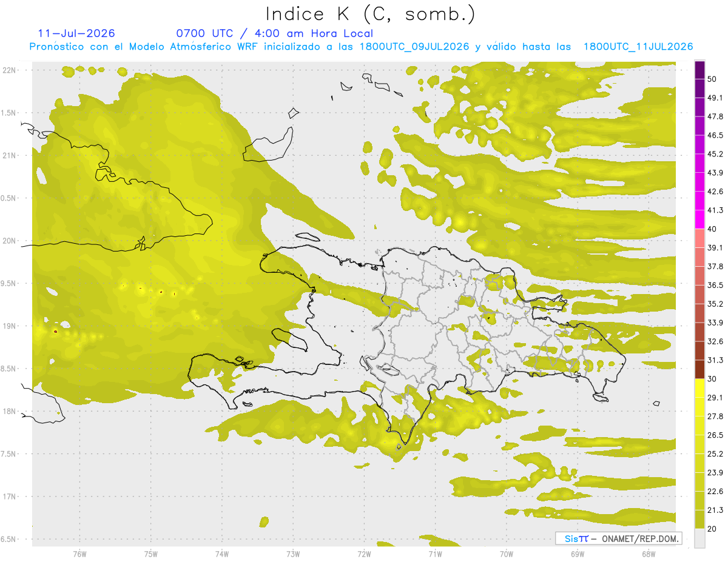Click the longitude label '76W'
The height and width of the screenshot is (562, 728).
click(79, 554)
